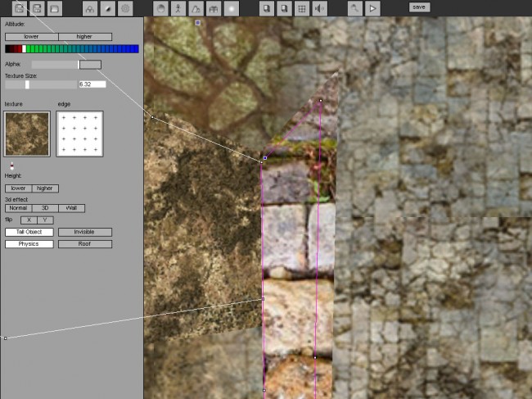Click the save button
Viewport: 532px width, 399px height.
click(x=419, y=7)
